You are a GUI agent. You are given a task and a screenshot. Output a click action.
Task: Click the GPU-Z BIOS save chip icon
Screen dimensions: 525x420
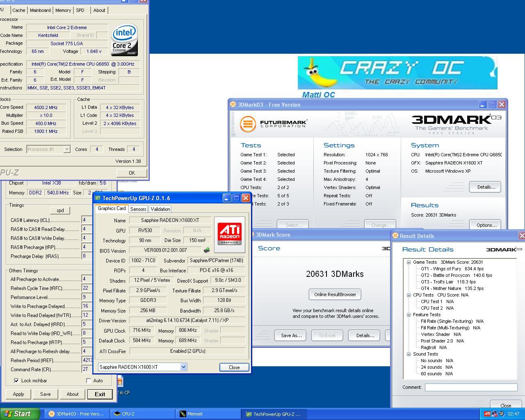(x=207, y=250)
